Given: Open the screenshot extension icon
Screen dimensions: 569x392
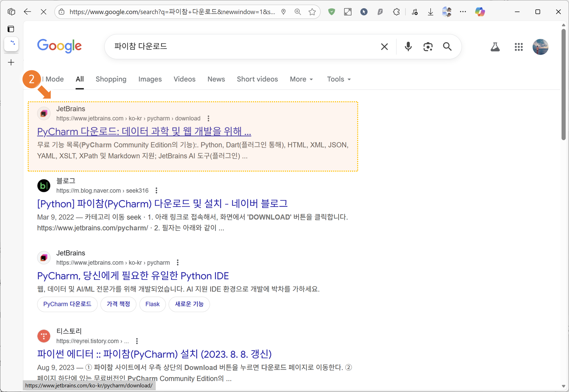Looking at the screenshot, I should [x=348, y=12].
